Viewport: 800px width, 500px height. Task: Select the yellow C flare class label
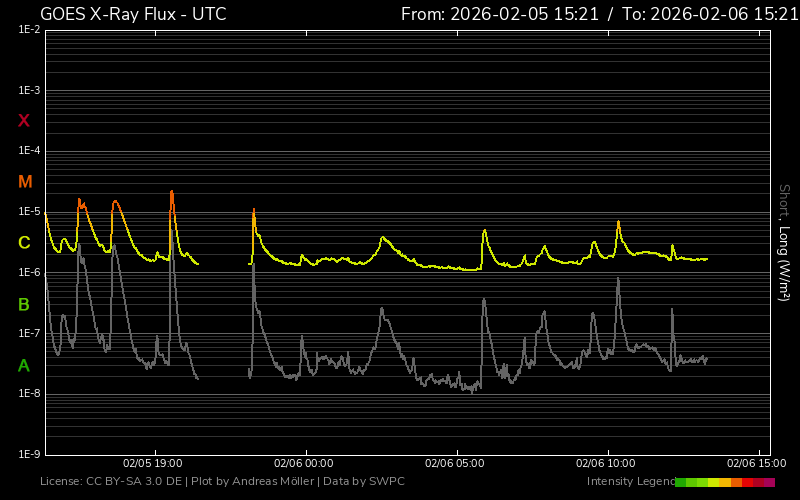(24, 243)
